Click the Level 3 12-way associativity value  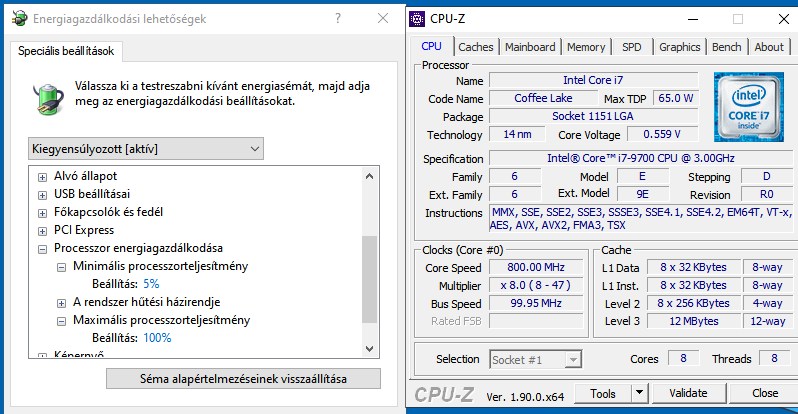[767, 321]
